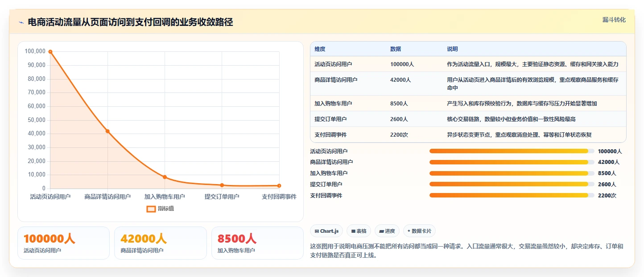
Task: Click the page title 电商活动流量 heading
Action: tap(130, 22)
